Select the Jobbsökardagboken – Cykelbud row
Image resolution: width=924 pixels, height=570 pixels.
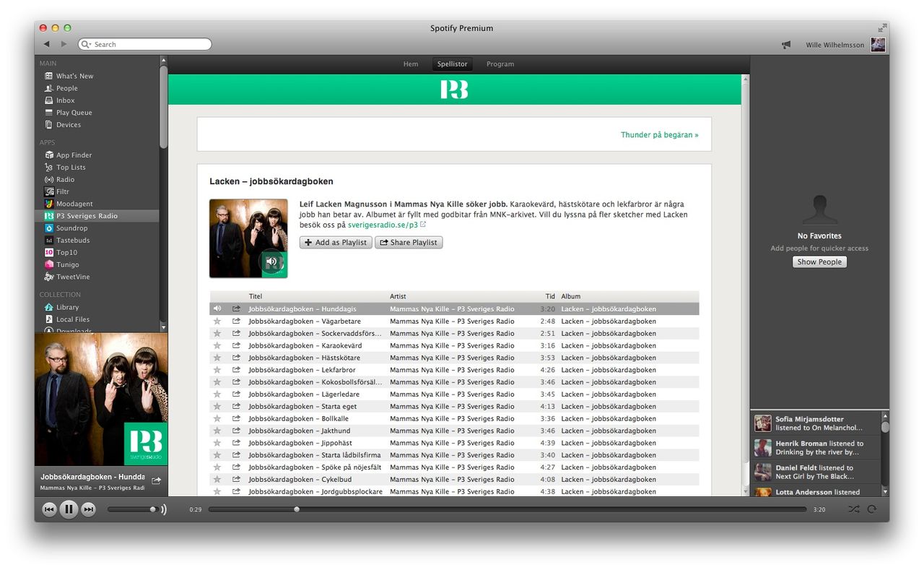[454, 480]
